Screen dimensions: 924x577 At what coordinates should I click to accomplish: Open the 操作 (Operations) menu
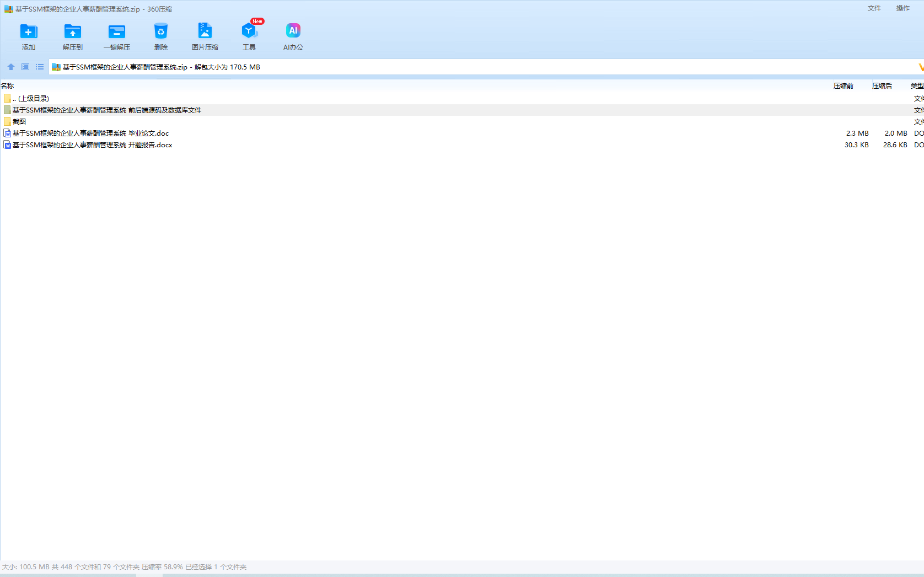click(x=903, y=8)
